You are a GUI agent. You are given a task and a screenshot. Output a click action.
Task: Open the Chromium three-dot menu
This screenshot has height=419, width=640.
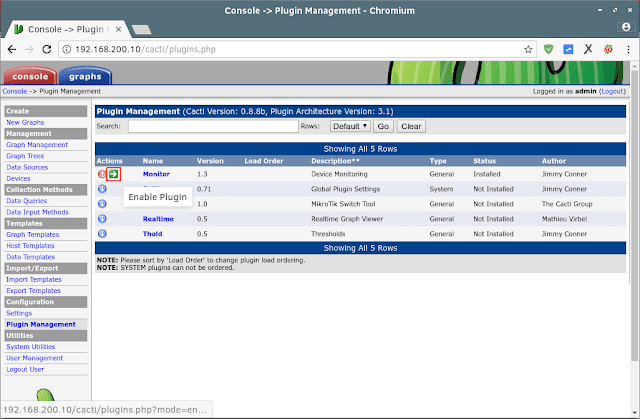(x=628, y=49)
